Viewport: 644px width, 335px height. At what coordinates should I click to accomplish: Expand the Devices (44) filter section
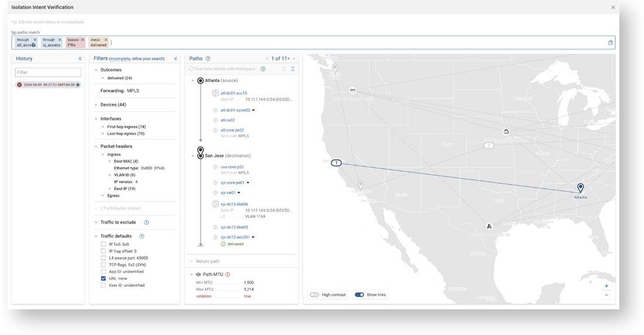point(96,105)
